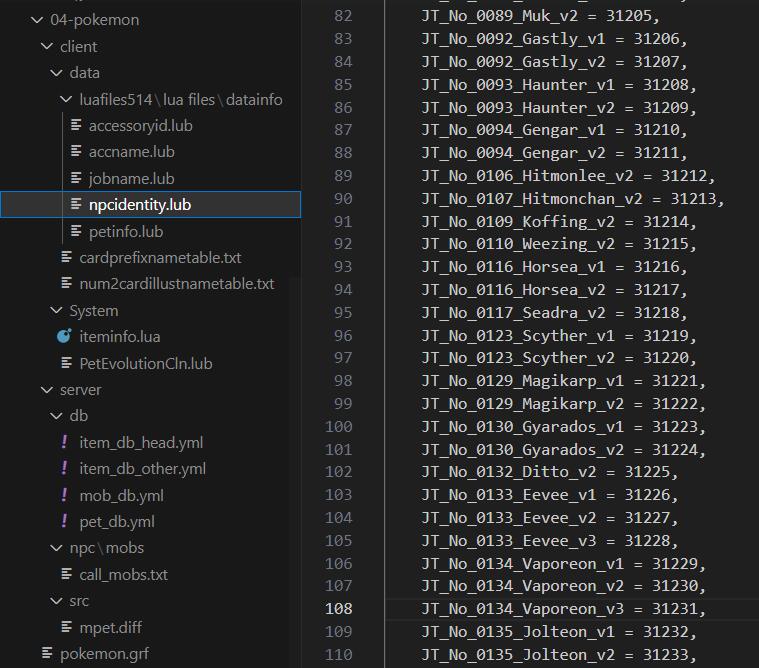Click the YAML icon next to mob_db.yml
759x668 pixels.
65,495
